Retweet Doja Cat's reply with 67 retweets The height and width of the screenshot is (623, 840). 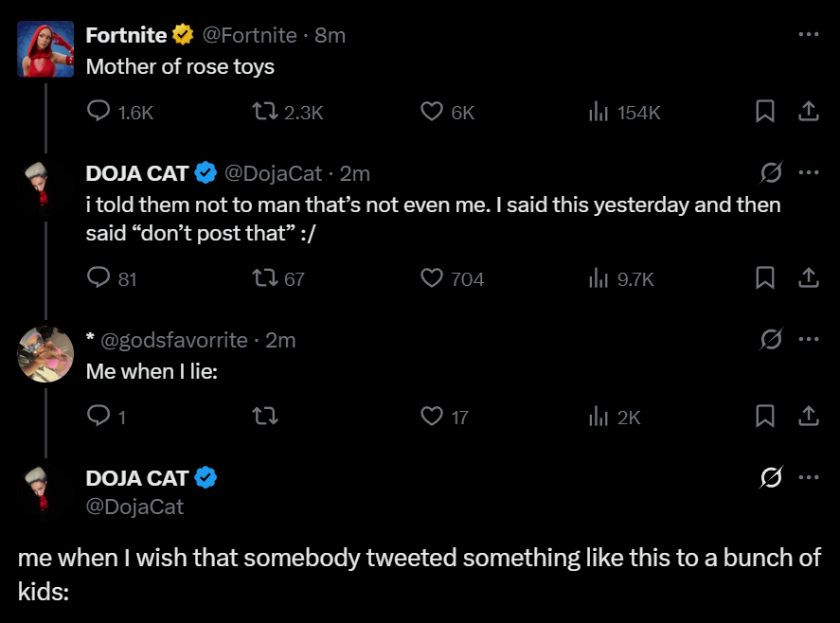tap(266, 278)
